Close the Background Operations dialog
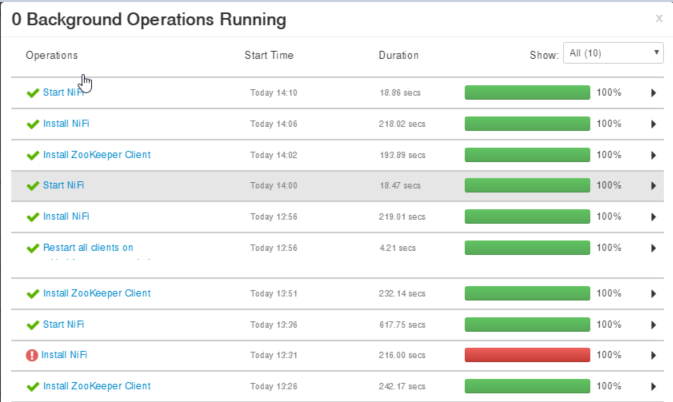 [x=658, y=18]
